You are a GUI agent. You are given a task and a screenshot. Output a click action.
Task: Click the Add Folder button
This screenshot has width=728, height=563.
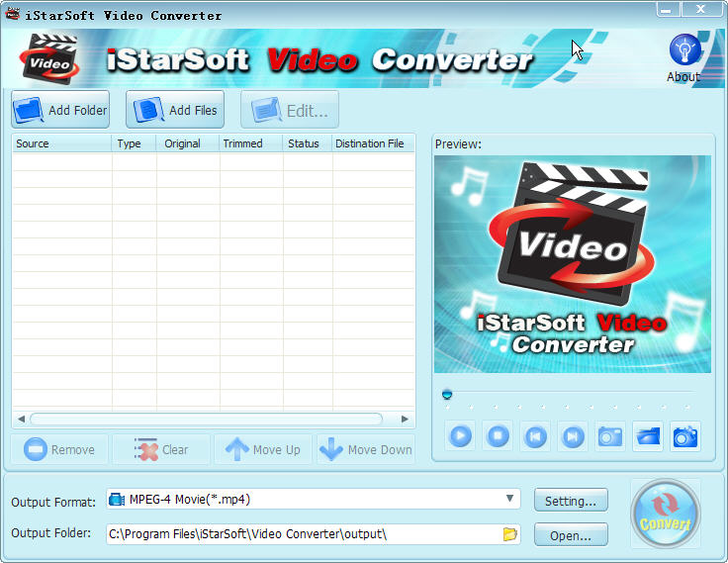pos(60,110)
